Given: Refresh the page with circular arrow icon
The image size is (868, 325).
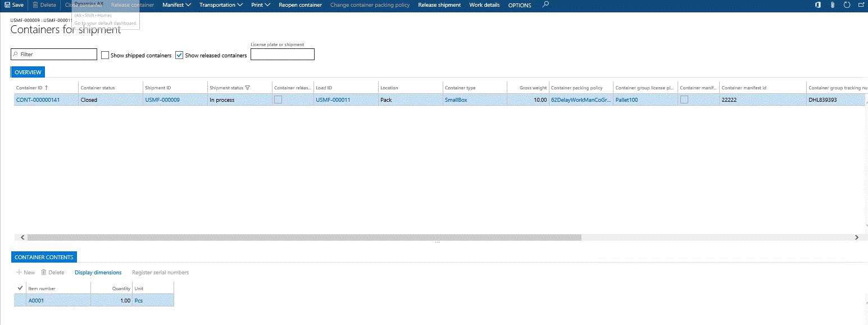Looking at the screenshot, I should [847, 5].
